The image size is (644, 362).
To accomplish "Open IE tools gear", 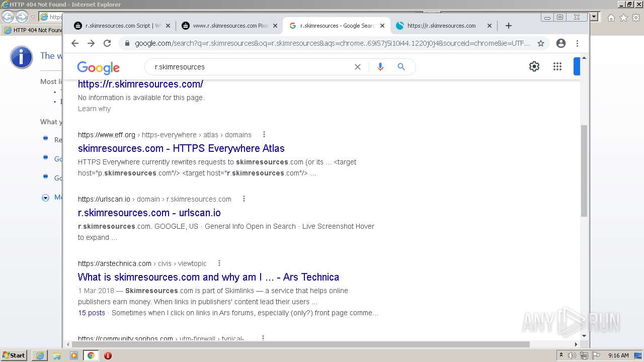I will point(635,18).
